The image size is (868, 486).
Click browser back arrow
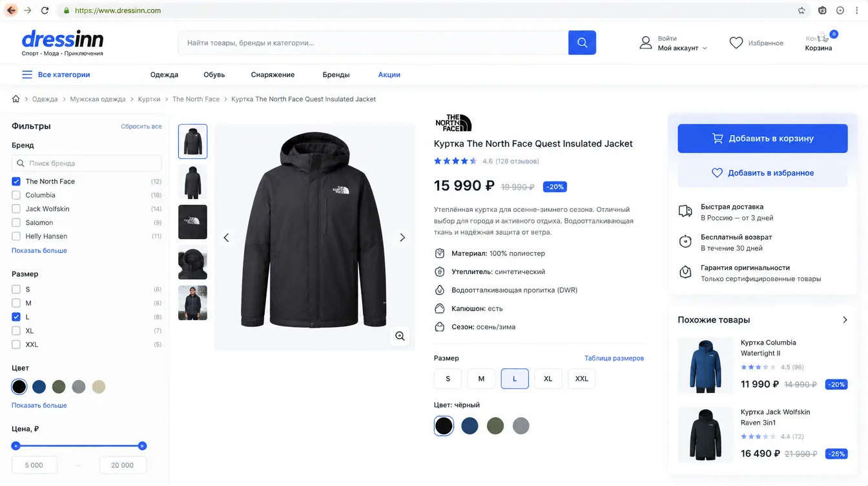(12, 10)
